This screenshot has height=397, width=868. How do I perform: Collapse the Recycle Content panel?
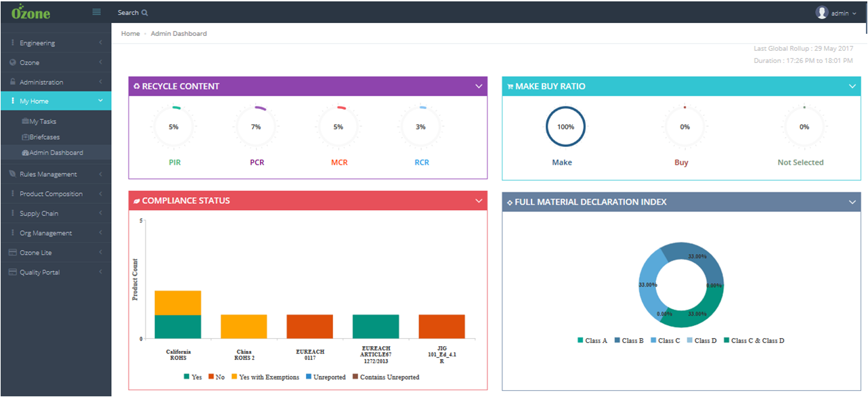pyautogui.click(x=479, y=86)
